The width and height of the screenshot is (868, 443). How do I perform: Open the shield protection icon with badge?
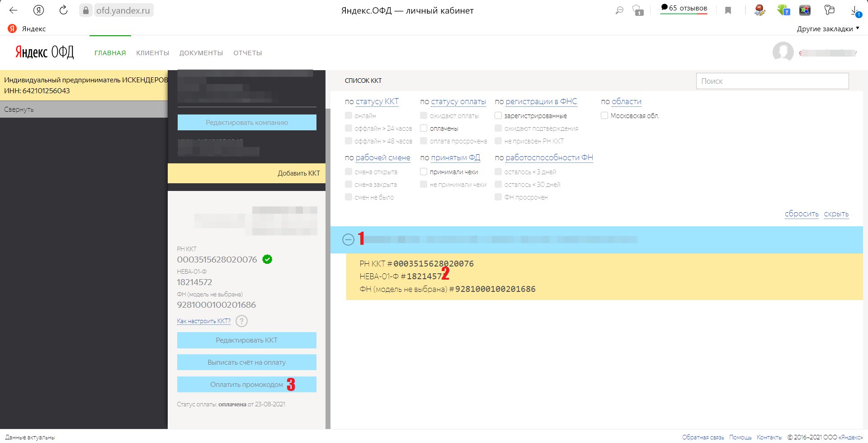[638, 10]
